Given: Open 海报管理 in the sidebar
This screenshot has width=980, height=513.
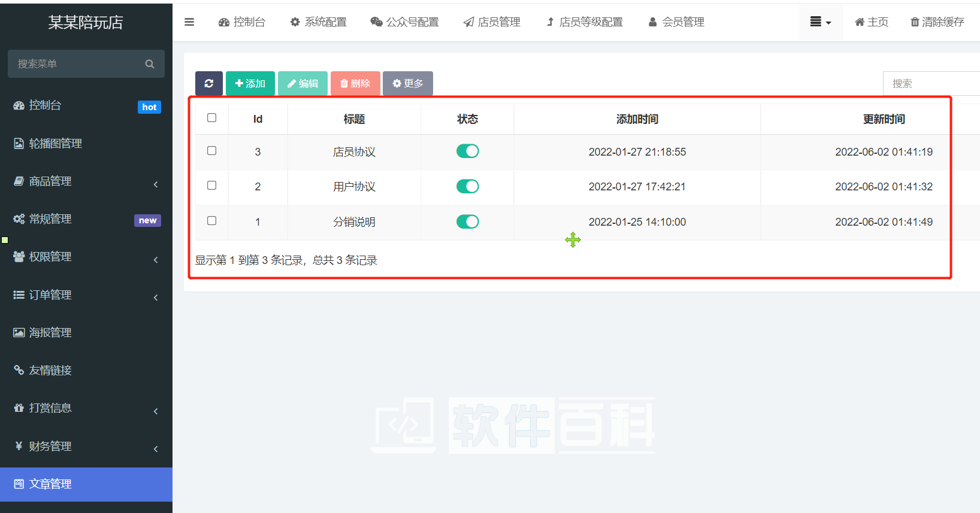Looking at the screenshot, I should coord(50,333).
